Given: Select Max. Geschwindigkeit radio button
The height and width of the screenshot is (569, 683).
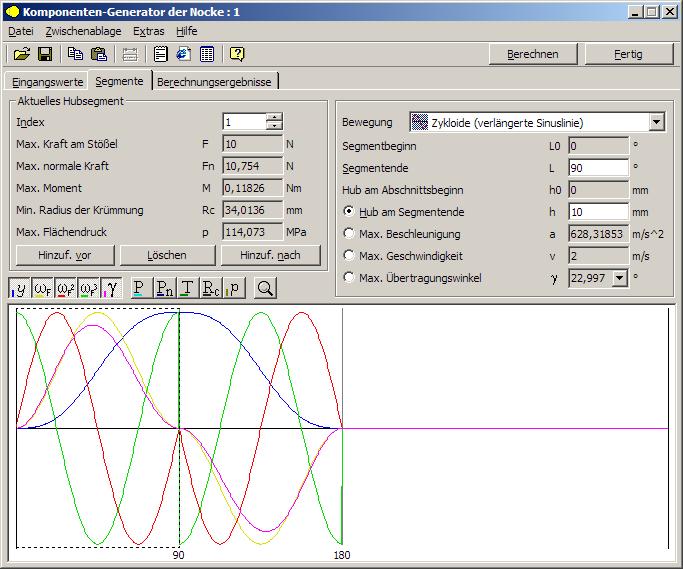Looking at the screenshot, I should (349, 256).
